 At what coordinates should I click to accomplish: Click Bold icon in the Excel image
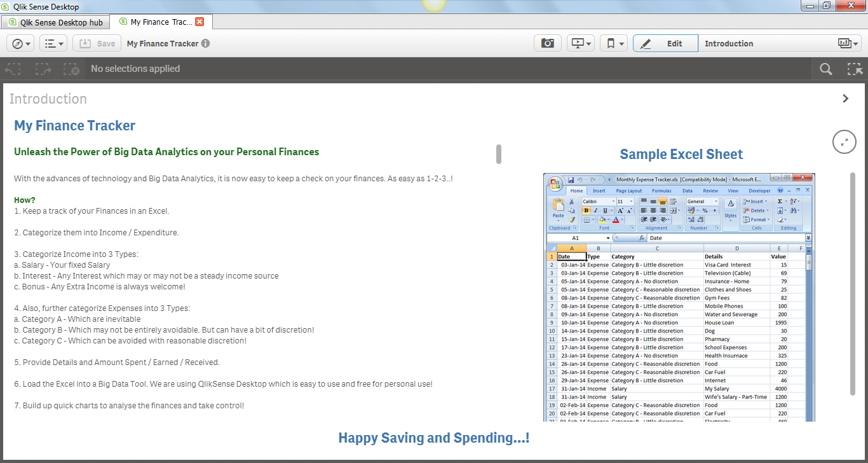click(x=586, y=211)
